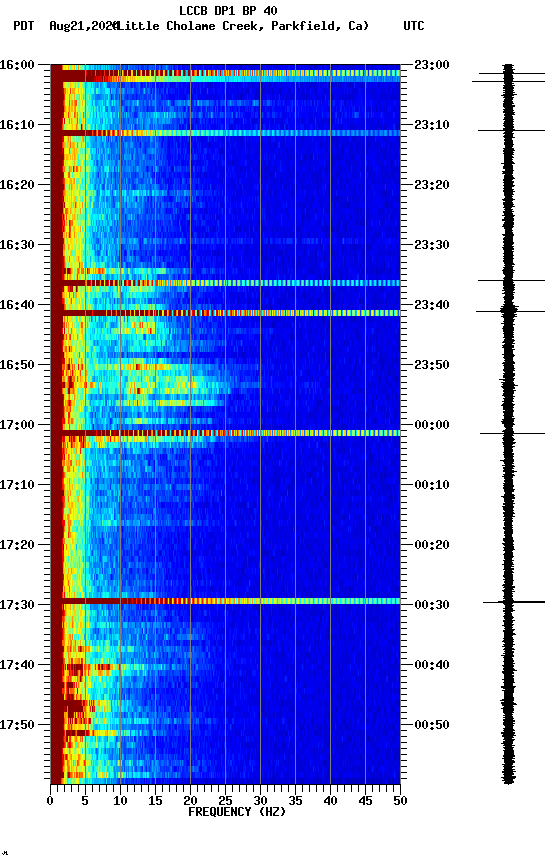552x864 pixels.
Task: Click the '00:50' UTC time label
Action: (x=432, y=725)
